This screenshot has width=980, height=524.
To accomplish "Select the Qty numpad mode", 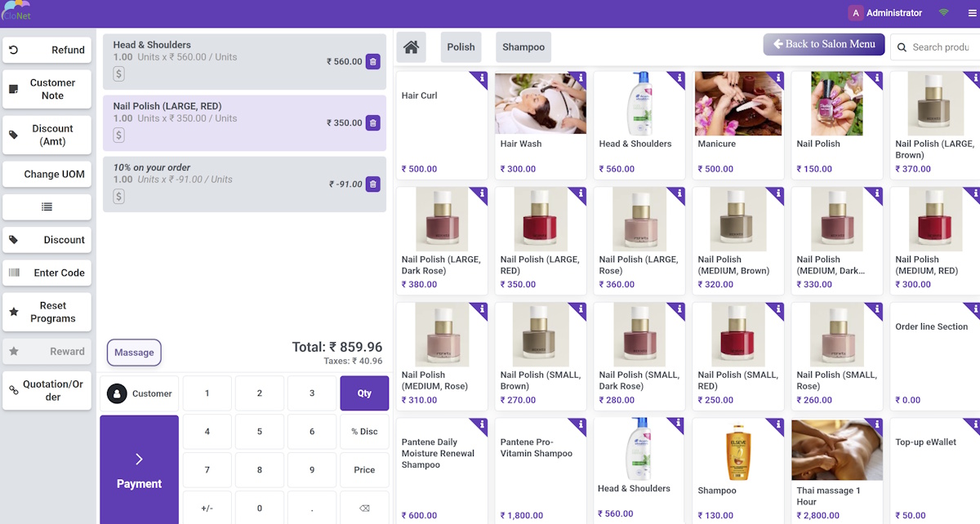I will [364, 393].
